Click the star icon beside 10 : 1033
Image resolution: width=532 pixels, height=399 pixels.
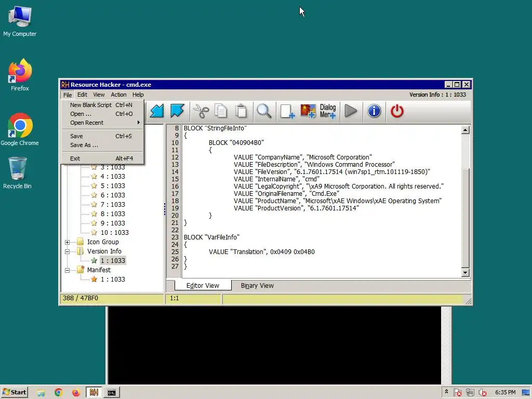click(94, 232)
